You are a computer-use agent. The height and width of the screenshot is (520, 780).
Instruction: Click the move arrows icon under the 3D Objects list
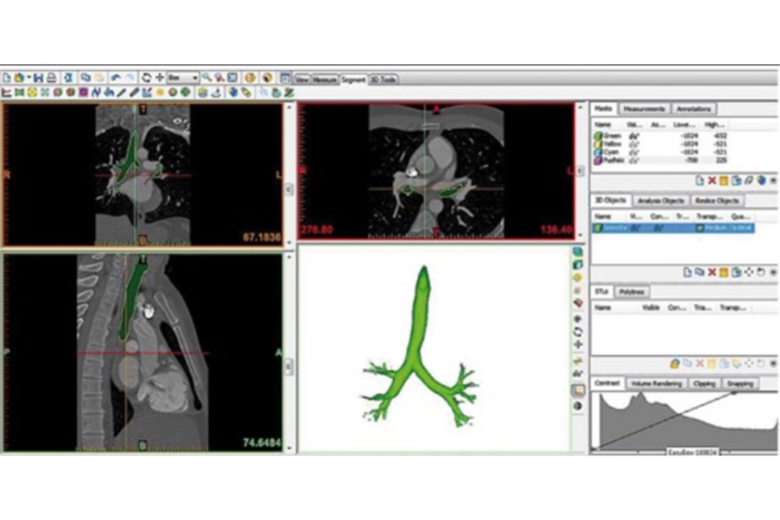749,272
